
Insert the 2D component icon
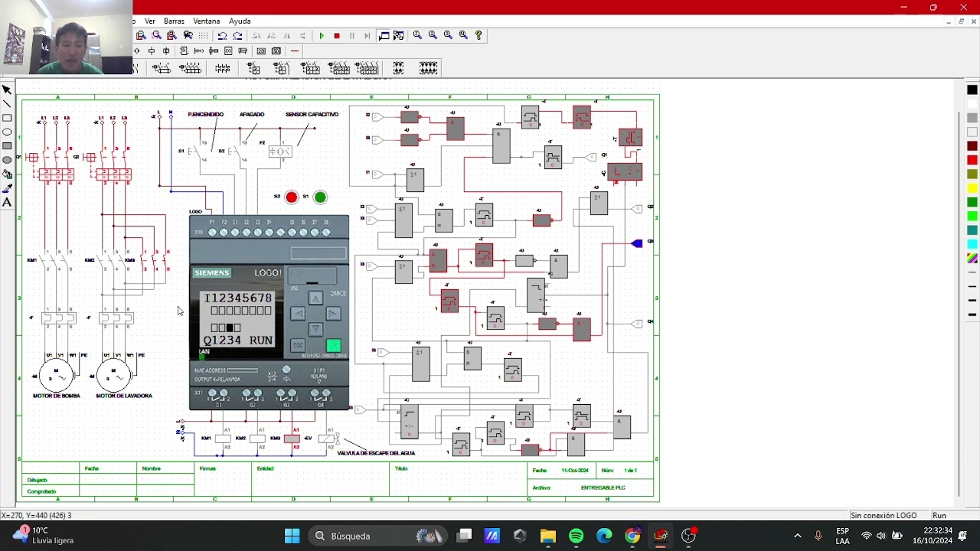261,51
